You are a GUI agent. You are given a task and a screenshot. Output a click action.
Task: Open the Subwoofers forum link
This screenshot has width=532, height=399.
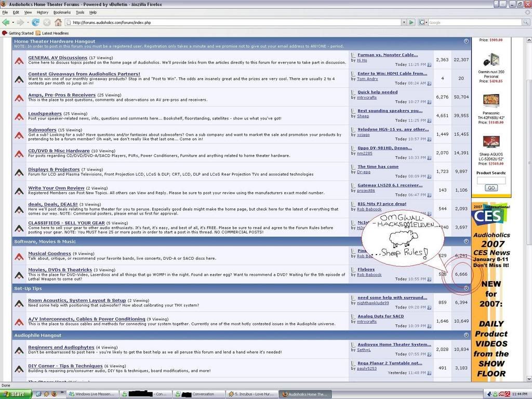point(42,130)
